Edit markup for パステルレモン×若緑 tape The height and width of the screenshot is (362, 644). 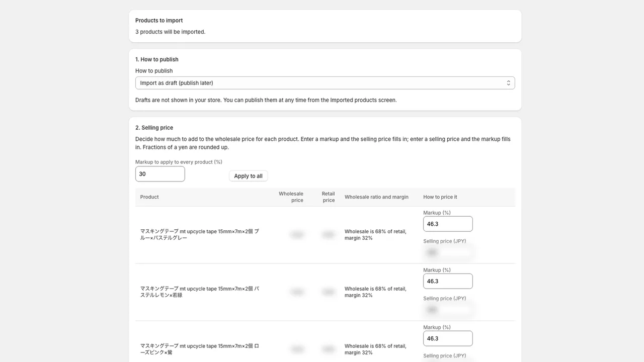[x=448, y=281]
